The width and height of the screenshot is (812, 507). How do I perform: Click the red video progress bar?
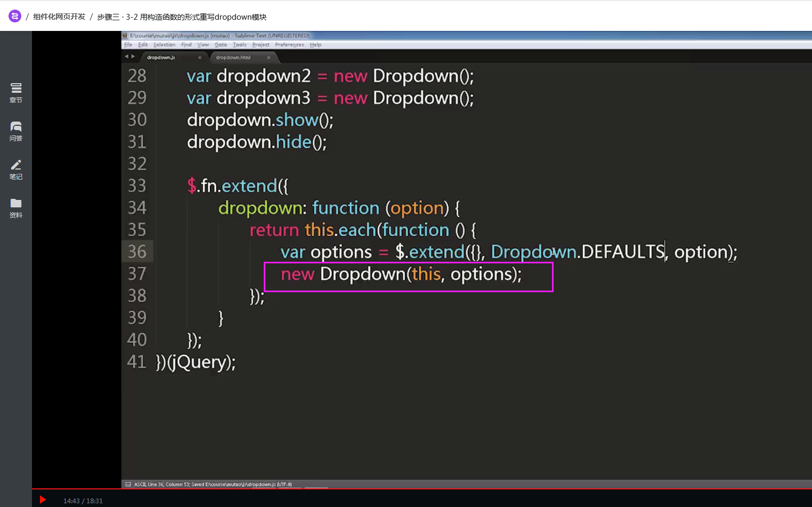tap(422, 489)
